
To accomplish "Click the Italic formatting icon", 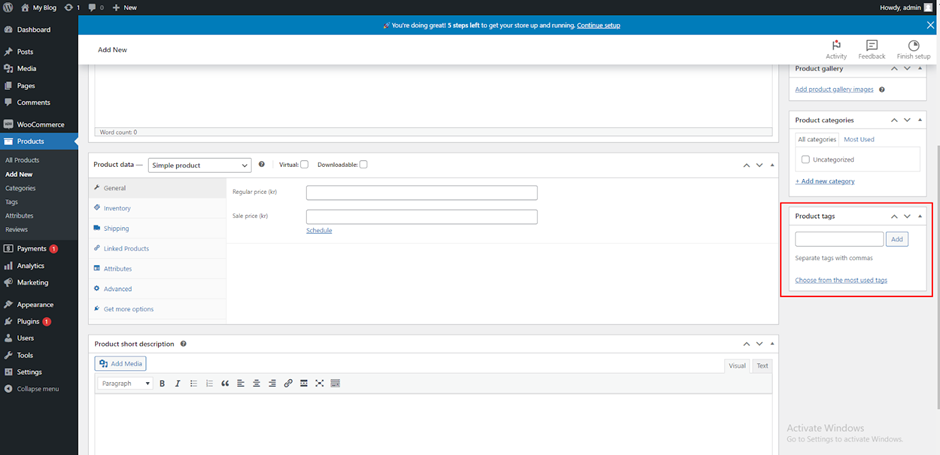I will [x=177, y=383].
